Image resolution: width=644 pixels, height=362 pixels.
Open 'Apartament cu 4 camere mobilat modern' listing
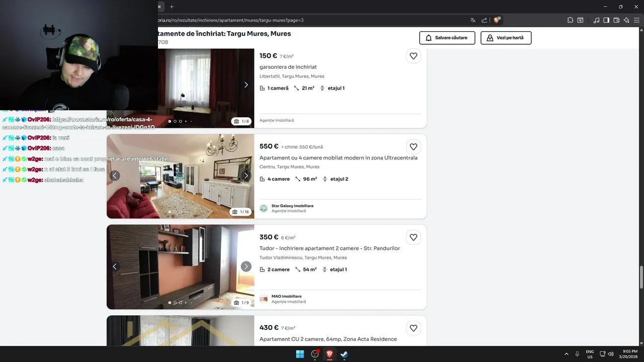tap(339, 158)
